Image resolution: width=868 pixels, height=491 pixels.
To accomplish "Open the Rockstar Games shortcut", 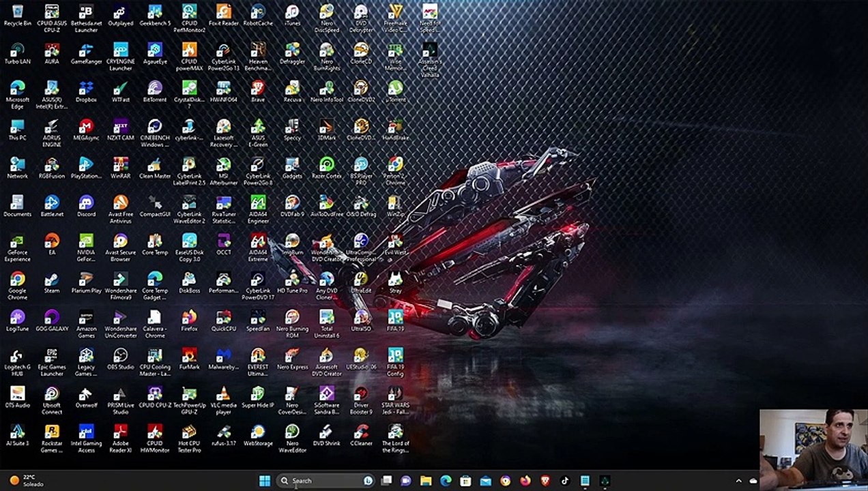I will pyautogui.click(x=52, y=438).
